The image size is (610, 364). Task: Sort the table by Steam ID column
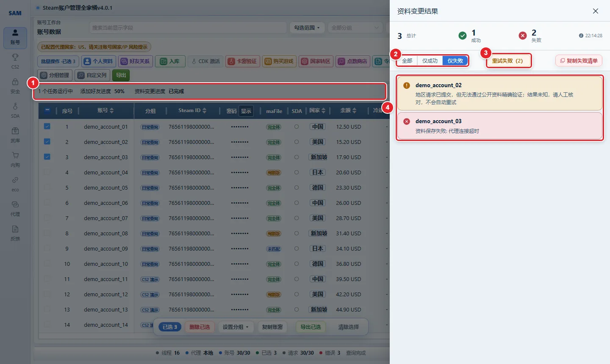coord(192,110)
